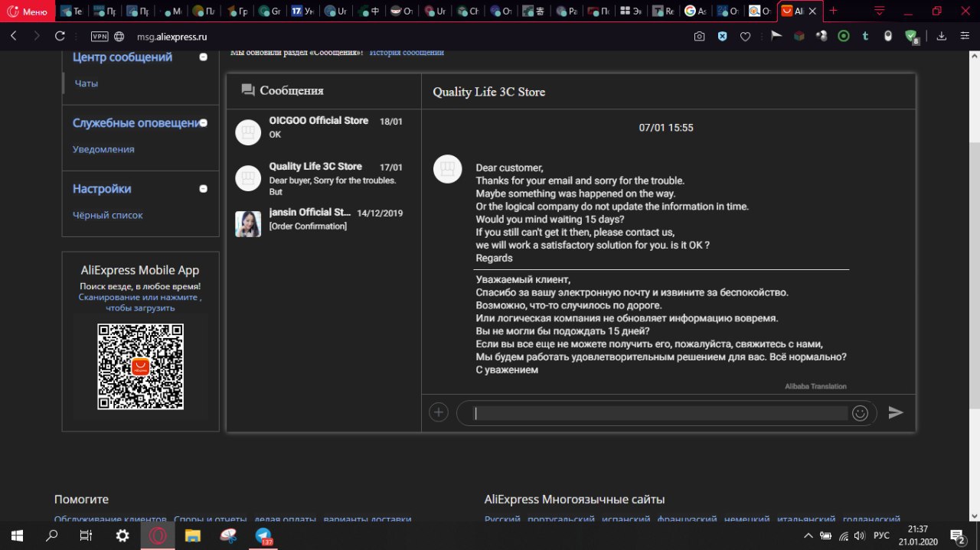Click the cube extension icon in toolbar
This screenshot has width=980, height=550.
point(799,35)
